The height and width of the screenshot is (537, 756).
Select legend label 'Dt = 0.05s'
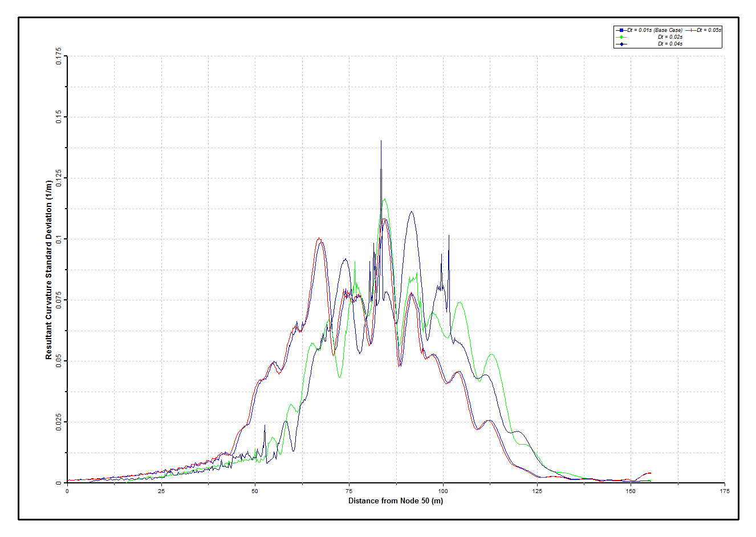tap(708, 30)
